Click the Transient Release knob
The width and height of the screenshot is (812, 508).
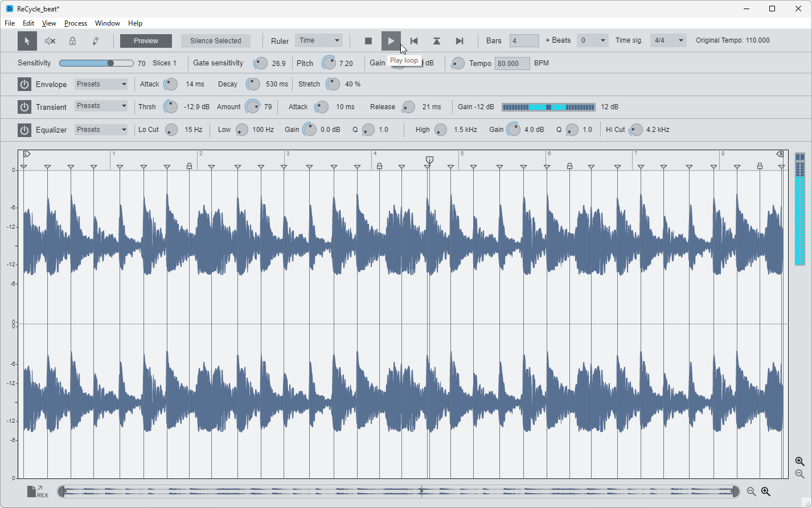[408, 107]
